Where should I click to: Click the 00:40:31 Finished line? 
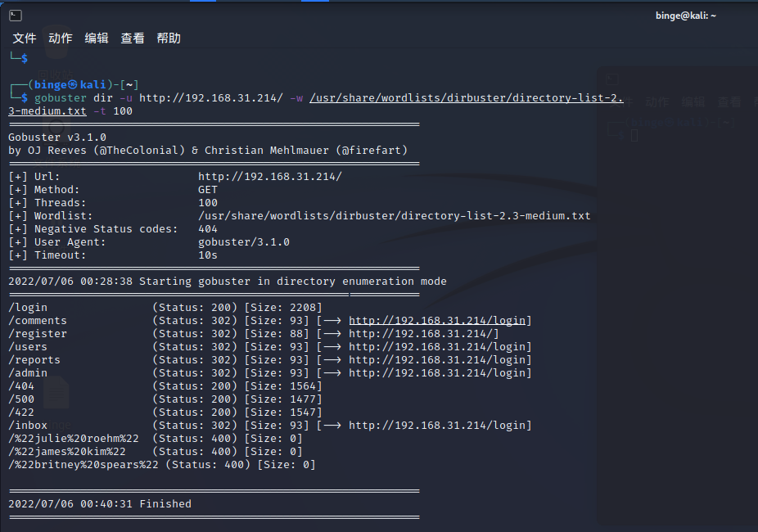point(100,503)
